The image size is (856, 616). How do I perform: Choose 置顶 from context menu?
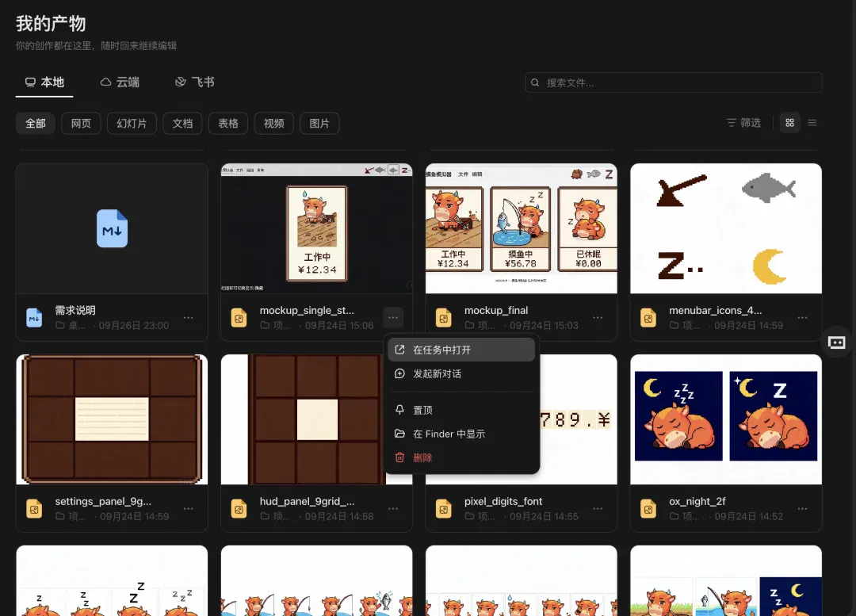pyautogui.click(x=461, y=410)
